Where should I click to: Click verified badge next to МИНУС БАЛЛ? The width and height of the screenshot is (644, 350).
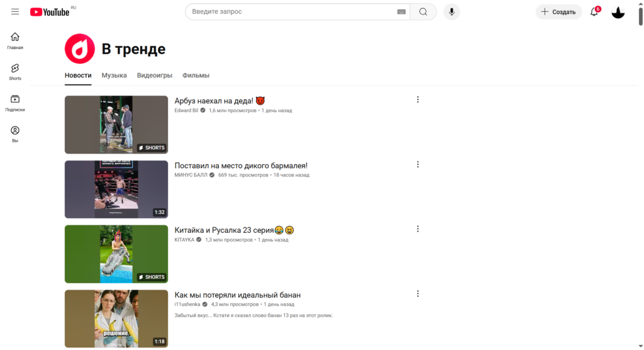coord(212,175)
